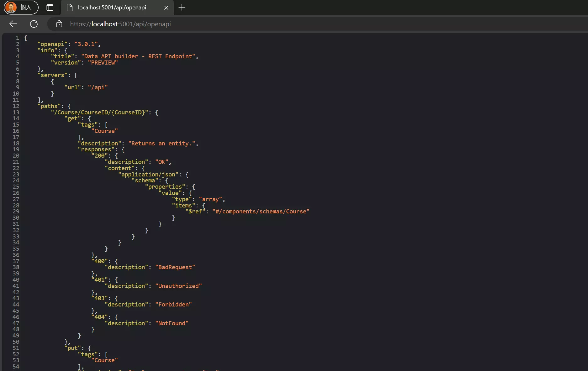The height and width of the screenshot is (371, 588).
Task: Click the "BadRequest" description value
Action: pyautogui.click(x=175, y=267)
